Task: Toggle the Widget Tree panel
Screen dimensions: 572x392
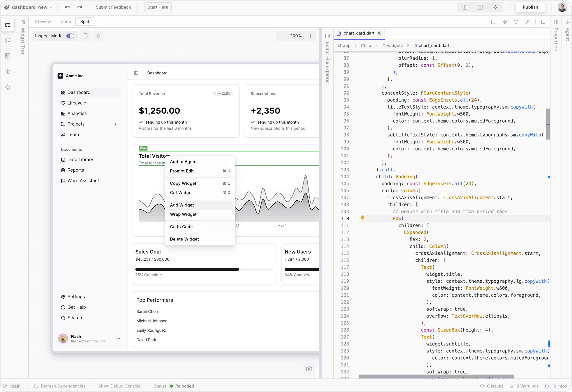Action: pyautogui.click(x=23, y=23)
